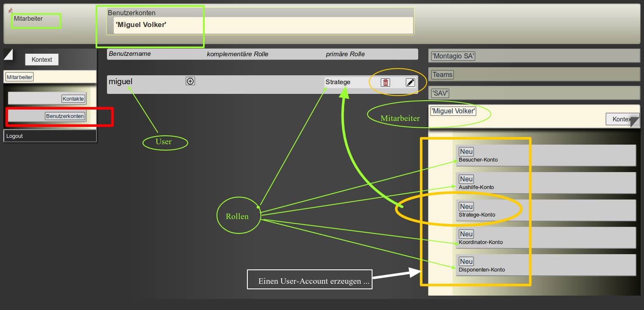Open Benutzerkonten in the left menu
Viewport: 644px width, 310px height.
65,116
